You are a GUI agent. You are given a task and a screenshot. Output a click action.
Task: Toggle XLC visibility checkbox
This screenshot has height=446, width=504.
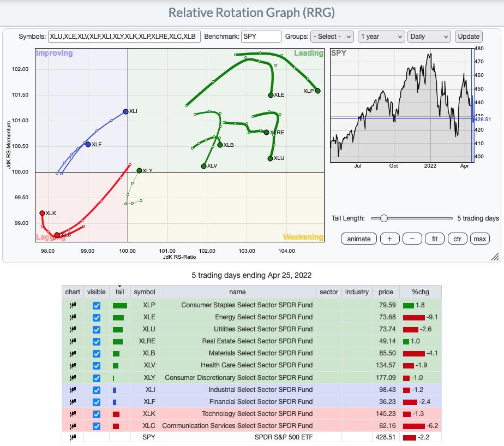(x=97, y=426)
